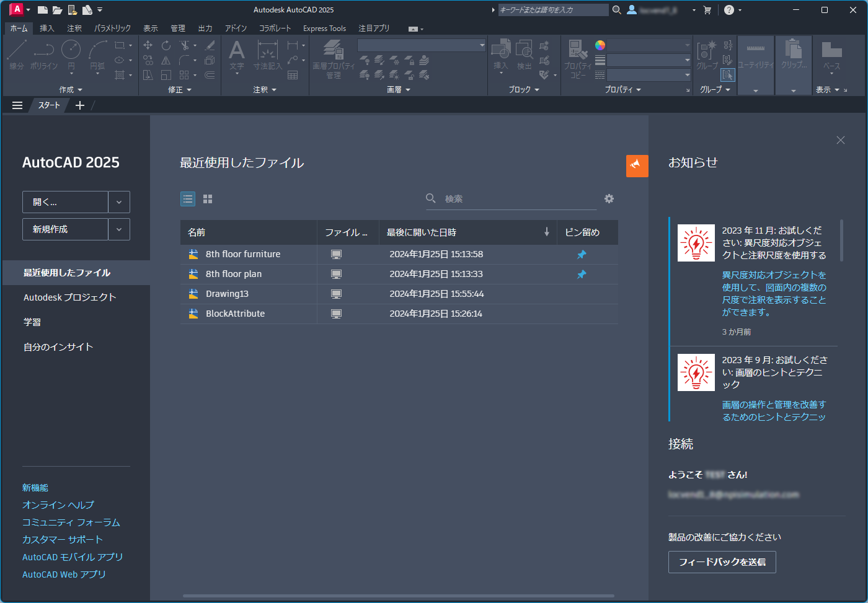
Task: Open the オンライン ヘルプ link
Action: pyautogui.click(x=58, y=505)
